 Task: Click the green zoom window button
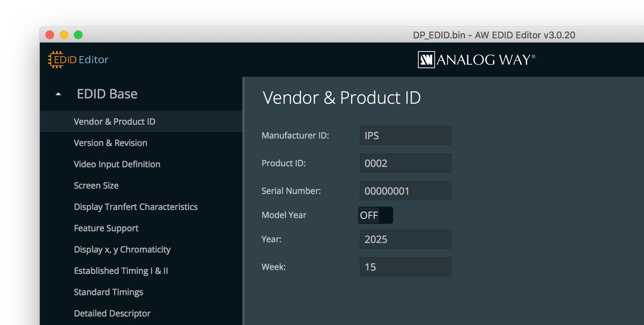78,35
